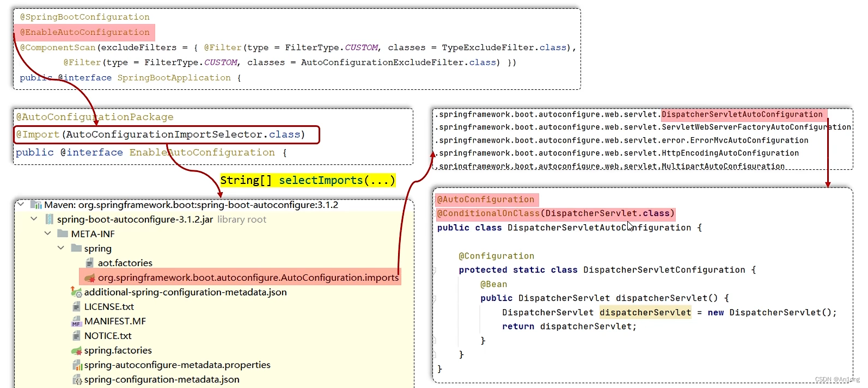The width and height of the screenshot is (868, 388).
Task: Select the META-INF folder label
Action: (93, 234)
